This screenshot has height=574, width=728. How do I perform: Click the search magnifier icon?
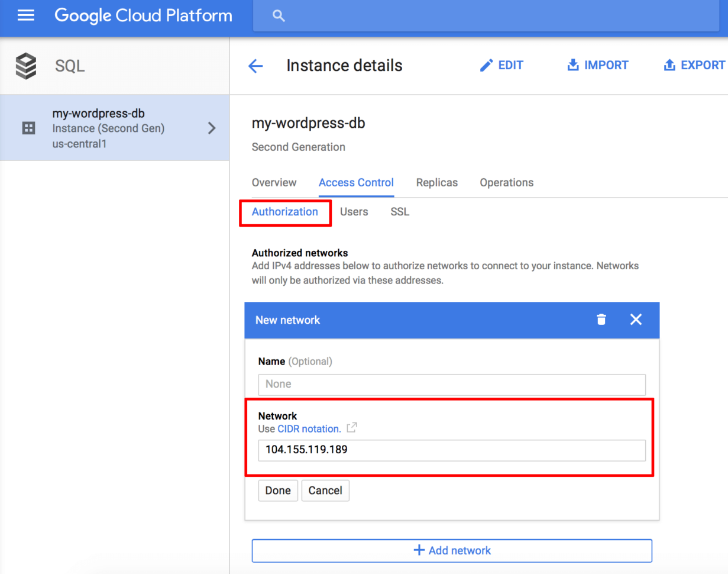[279, 16]
